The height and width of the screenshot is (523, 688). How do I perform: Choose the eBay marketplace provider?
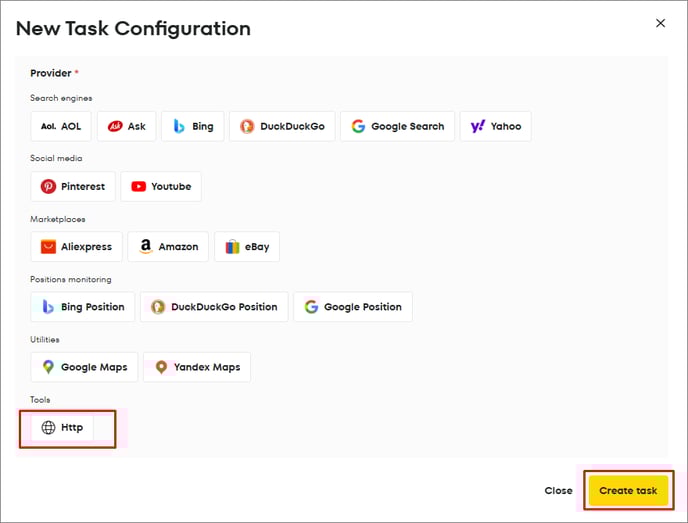(x=247, y=247)
